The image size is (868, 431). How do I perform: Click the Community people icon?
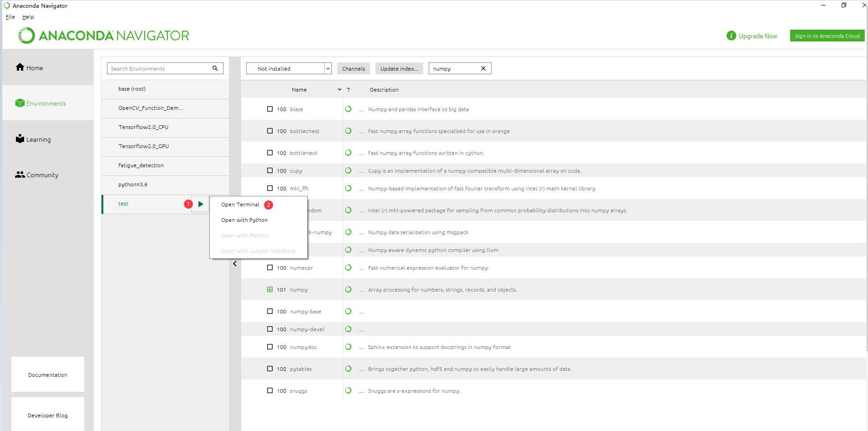tap(20, 174)
